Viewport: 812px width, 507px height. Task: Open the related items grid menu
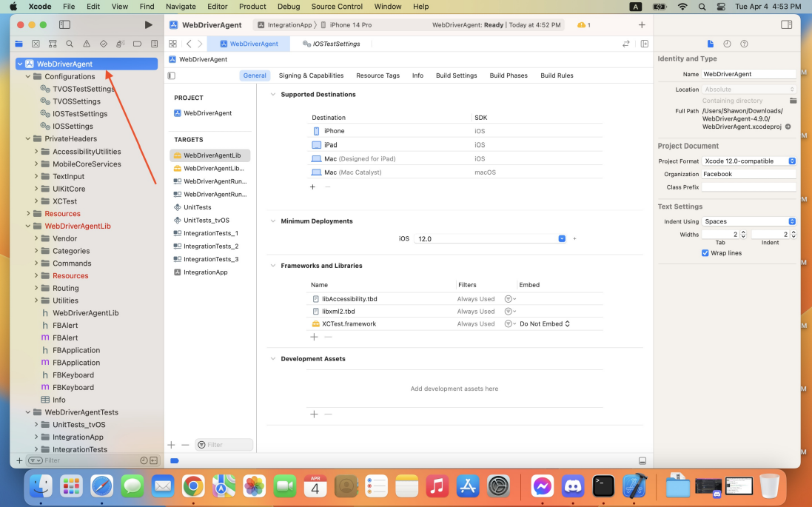(173, 44)
